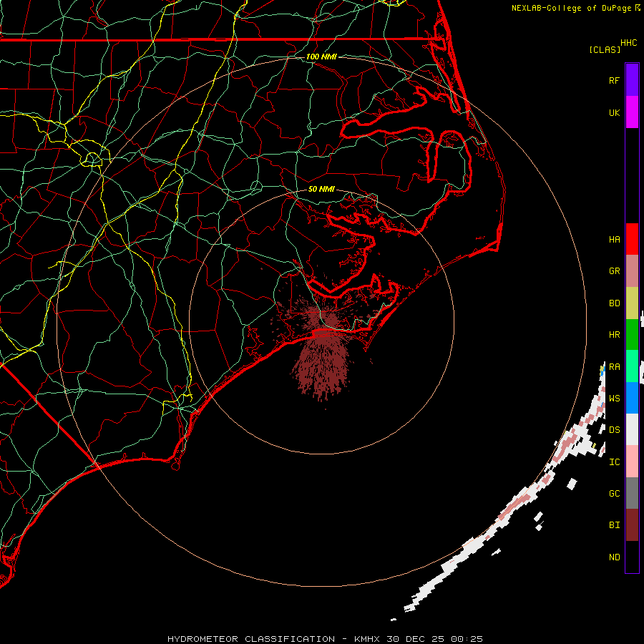Screen dimensions: 644x644
Task: Select the WS blue color swatch
Action: [632, 398]
